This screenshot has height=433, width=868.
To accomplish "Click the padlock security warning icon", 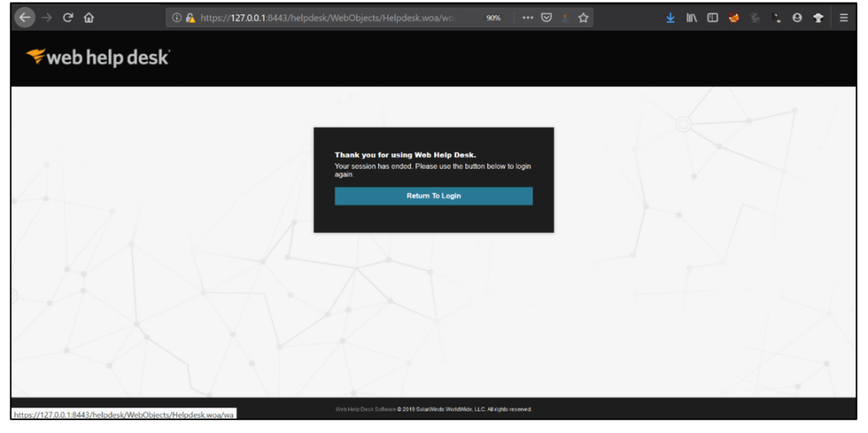I will (191, 18).
